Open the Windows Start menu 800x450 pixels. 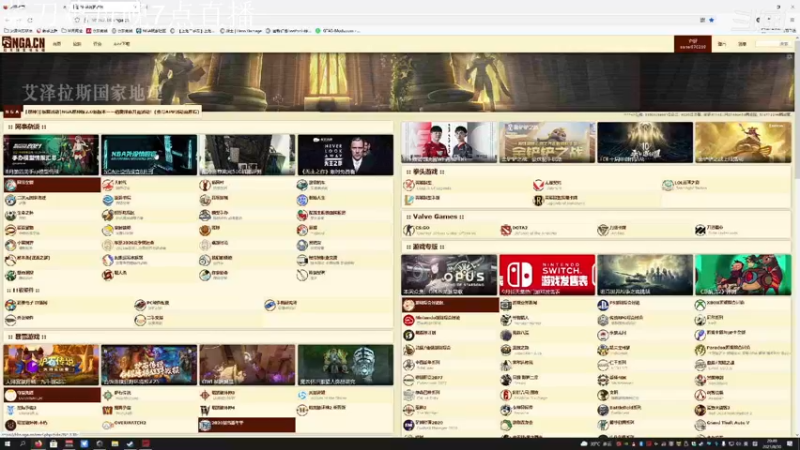tap(7, 444)
